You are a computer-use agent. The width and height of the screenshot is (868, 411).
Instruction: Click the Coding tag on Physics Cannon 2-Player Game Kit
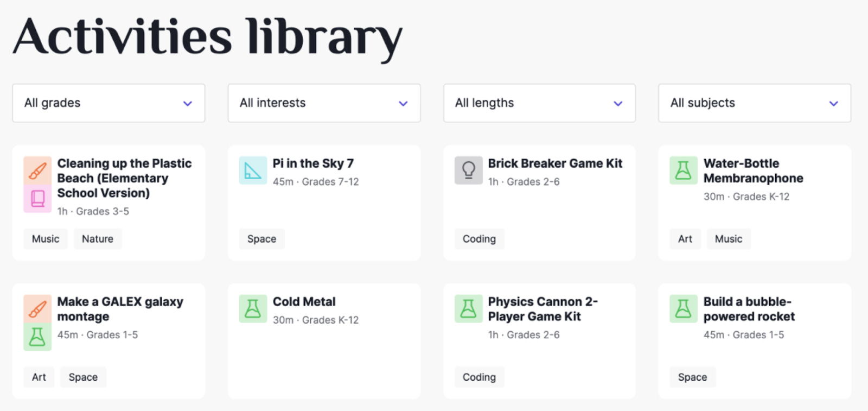[479, 377]
